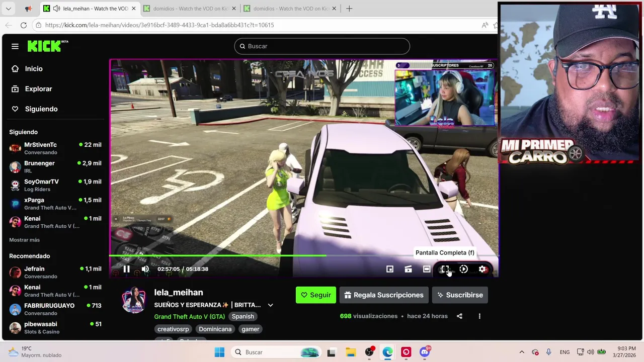This screenshot has width=644, height=362.
Task: Open OBS Studio from the taskbar
Action: [x=369, y=352]
